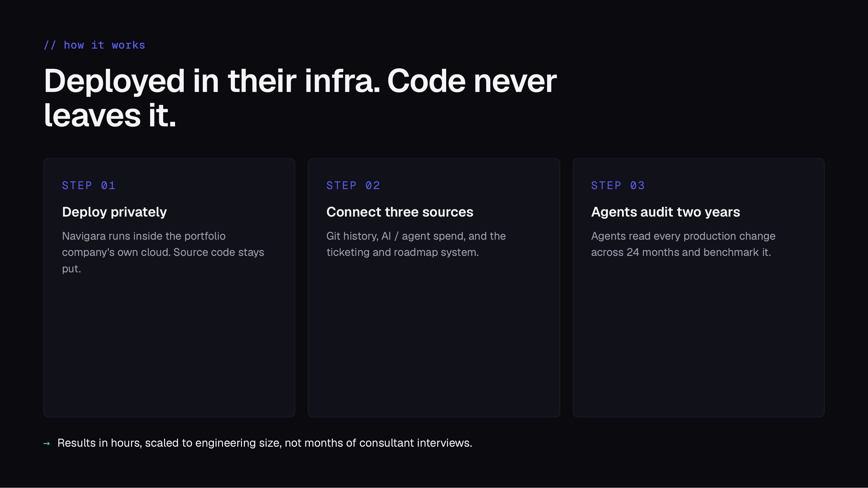
Task: Click text 'Agents read every production change'
Action: (x=683, y=236)
